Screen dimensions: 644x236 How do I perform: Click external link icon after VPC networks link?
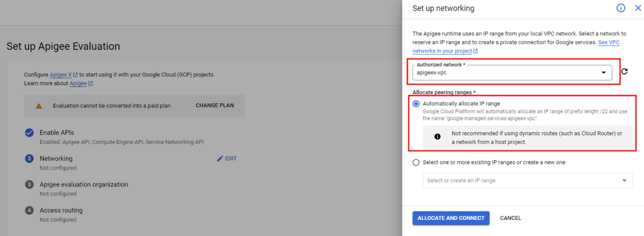tap(475, 51)
